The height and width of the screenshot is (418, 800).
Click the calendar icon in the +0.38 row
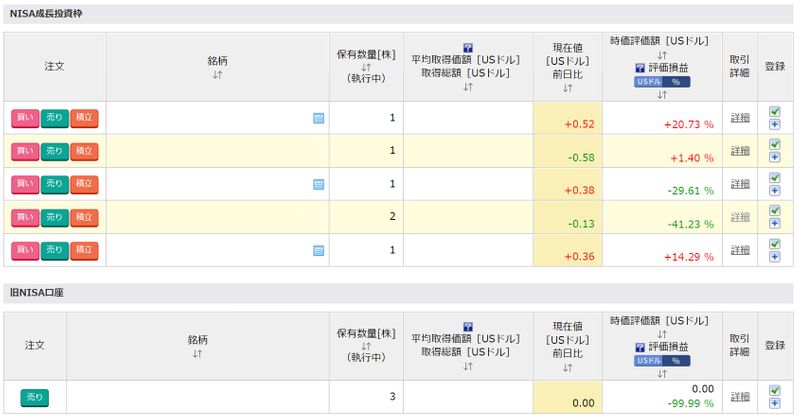tap(319, 184)
